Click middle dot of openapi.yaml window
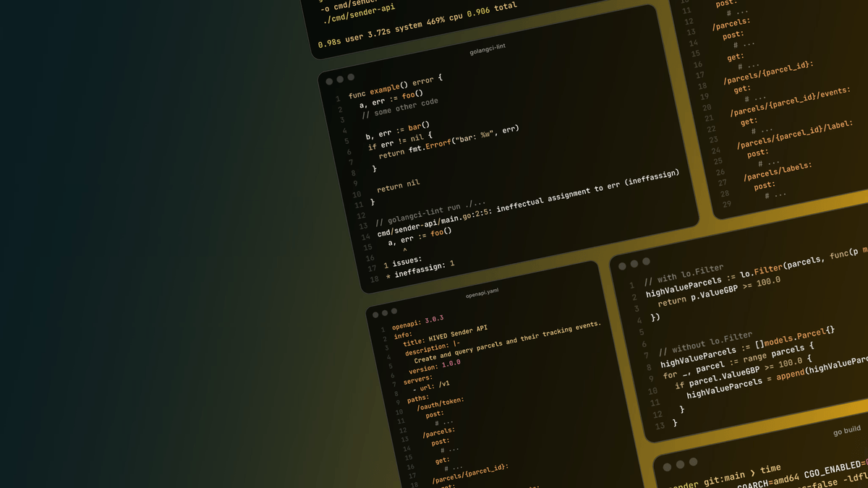 (x=385, y=313)
